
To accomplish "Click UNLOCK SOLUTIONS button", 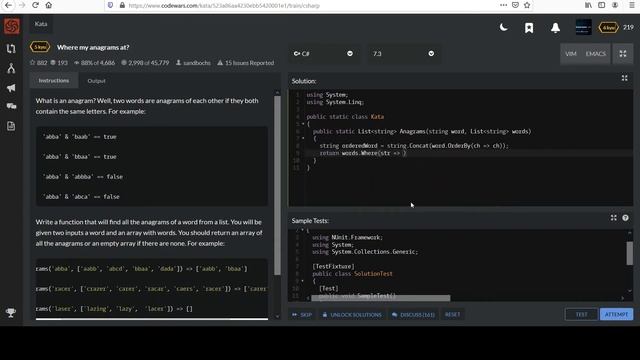I will pyautogui.click(x=352, y=315).
